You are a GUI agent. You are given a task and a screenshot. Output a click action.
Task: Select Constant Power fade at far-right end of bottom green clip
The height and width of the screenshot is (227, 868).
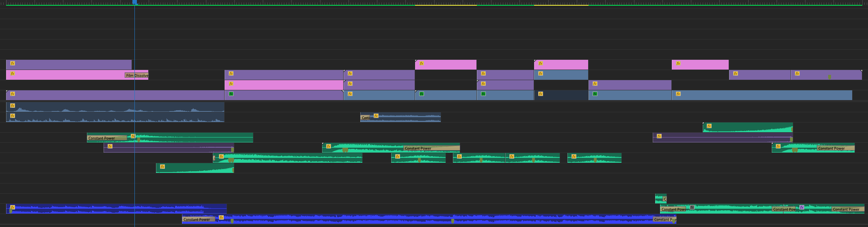[x=847, y=210]
